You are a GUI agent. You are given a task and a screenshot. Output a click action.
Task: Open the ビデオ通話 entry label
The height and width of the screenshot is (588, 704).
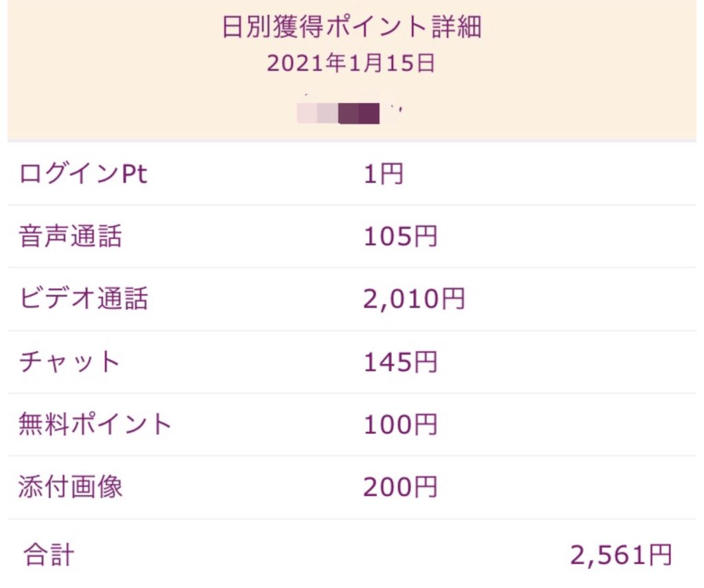[x=83, y=299]
